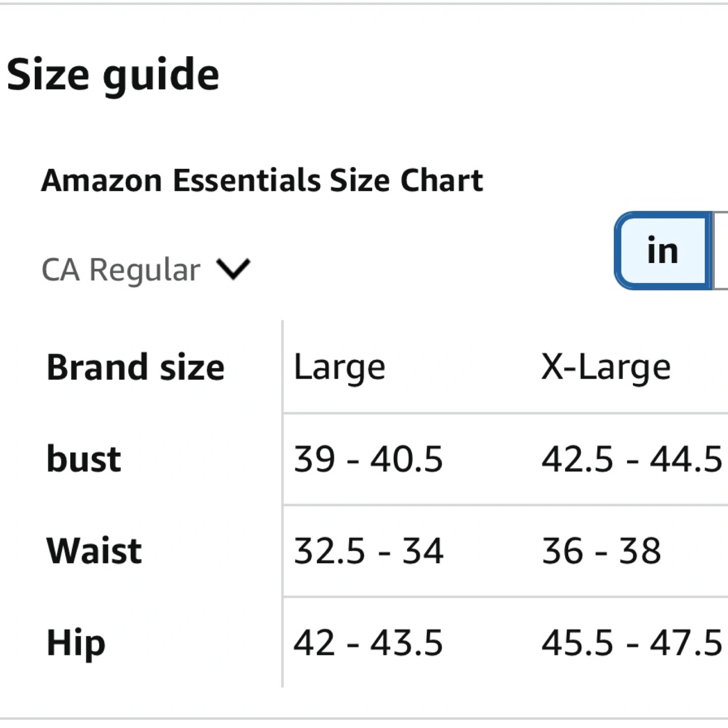Click the Large hip value 42 - 43.5
Image resolution: width=728 pixels, height=728 pixels.
click(x=368, y=643)
